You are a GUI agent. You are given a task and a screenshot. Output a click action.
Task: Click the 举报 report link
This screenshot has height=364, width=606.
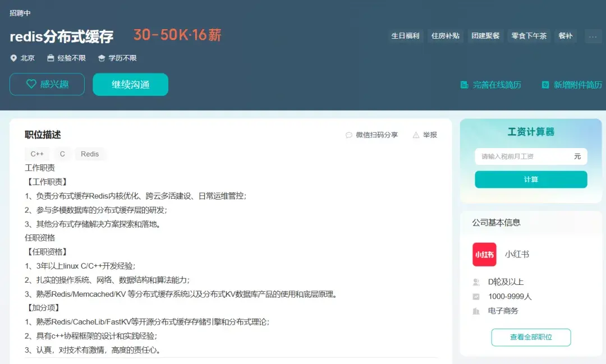coord(429,135)
